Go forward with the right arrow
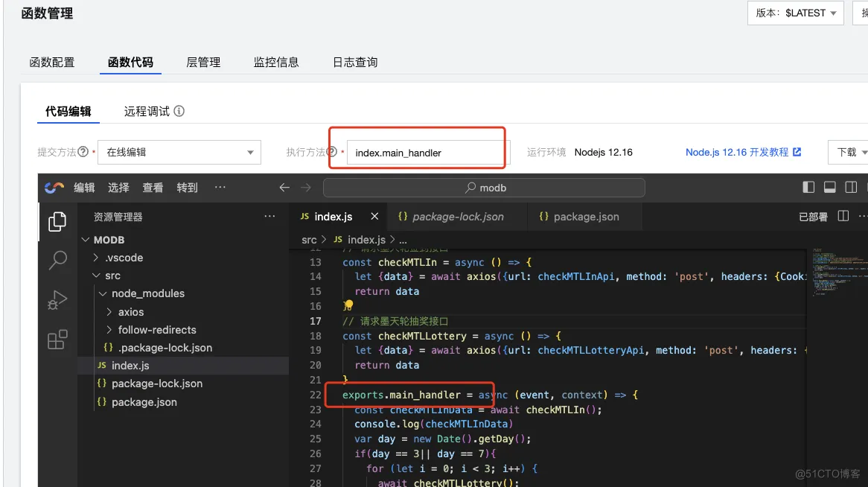 coord(305,188)
